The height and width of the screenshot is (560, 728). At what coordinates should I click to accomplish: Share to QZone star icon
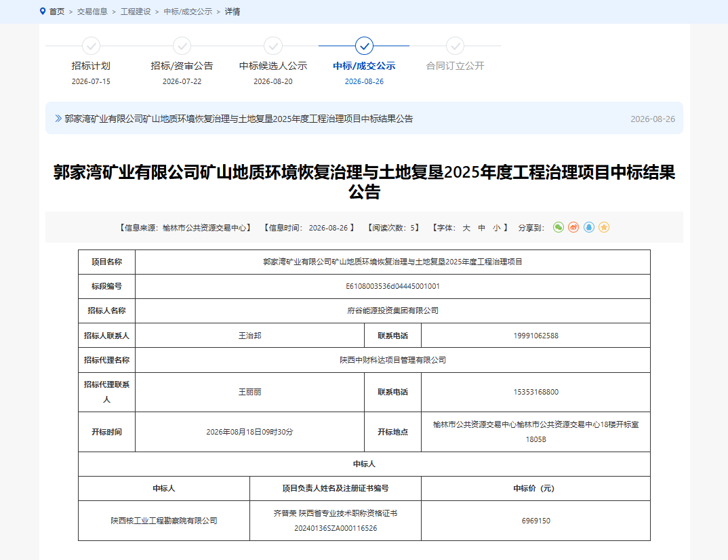point(603,228)
